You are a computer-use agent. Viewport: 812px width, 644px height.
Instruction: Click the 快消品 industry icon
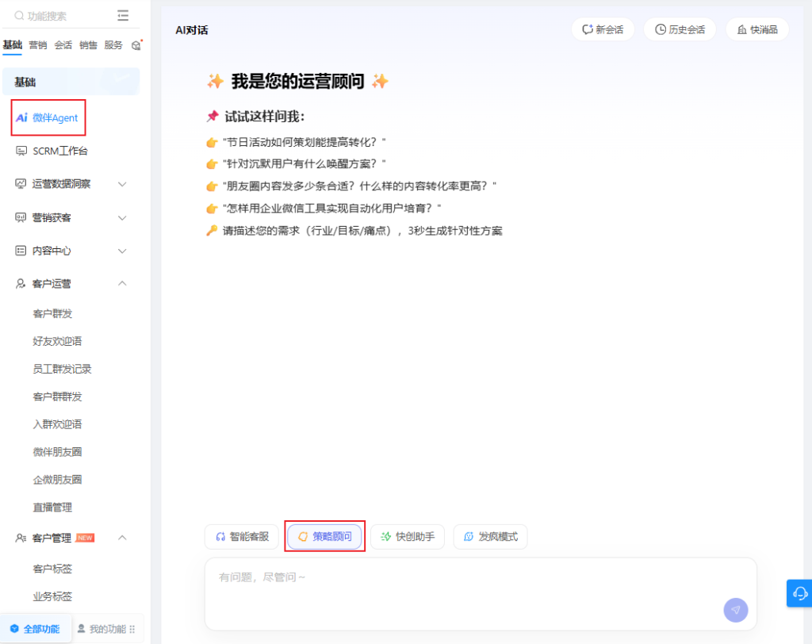pyautogui.click(x=742, y=29)
